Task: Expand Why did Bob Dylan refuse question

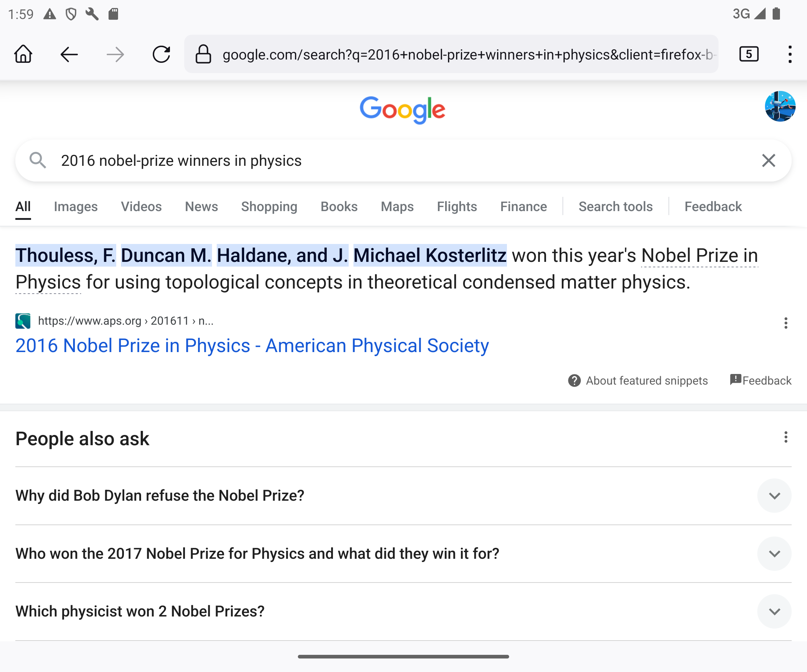Action: [403, 496]
